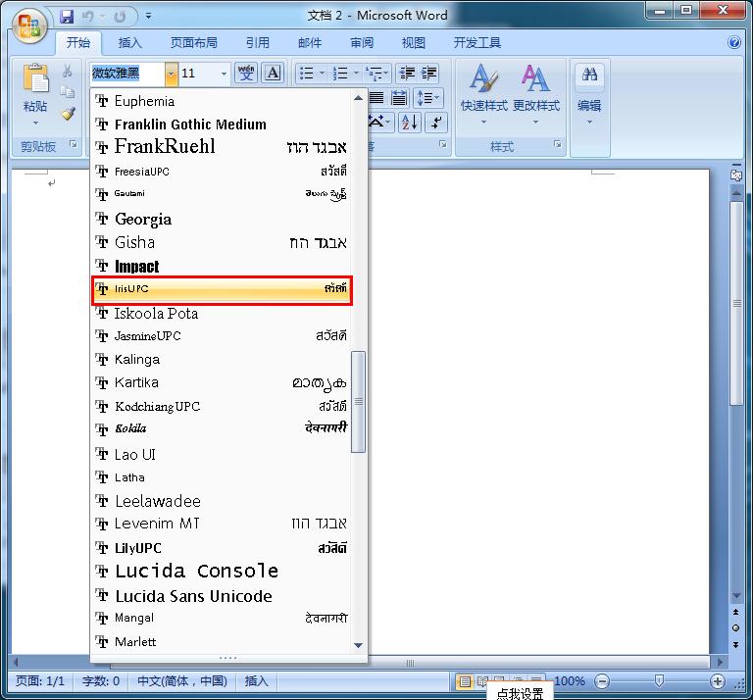
Task: Insert a bulleted list
Action: point(306,73)
